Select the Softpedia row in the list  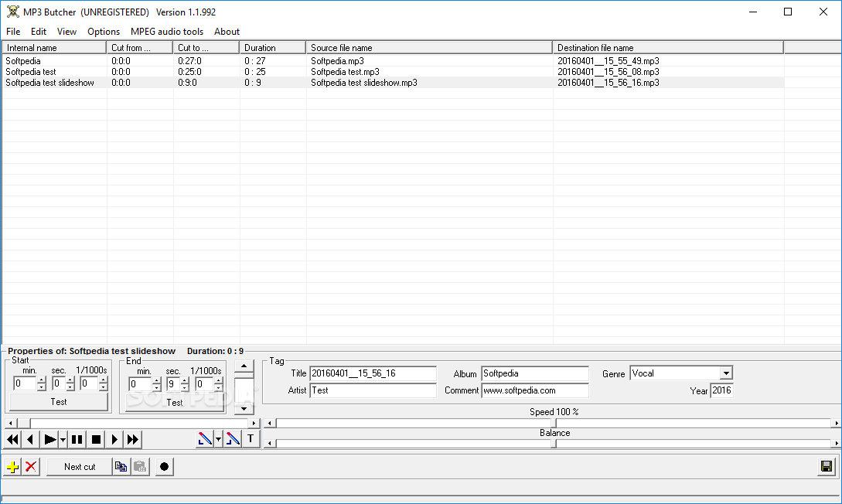pyautogui.click(x=393, y=61)
